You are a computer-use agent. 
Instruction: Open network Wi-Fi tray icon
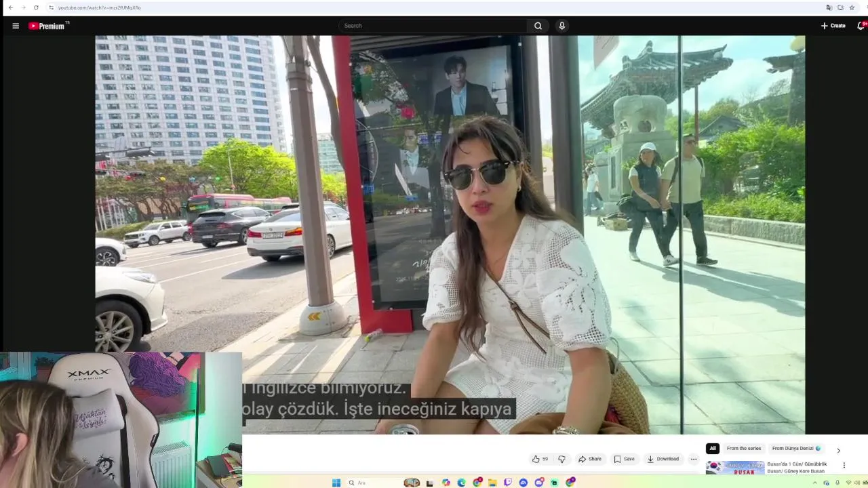(x=848, y=483)
